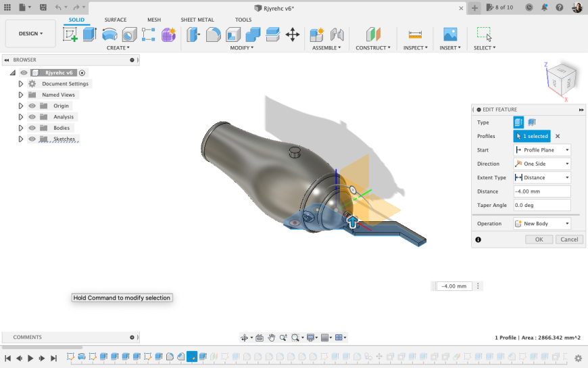The height and width of the screenshot is (368, 588).
Task: Switch to the TOOLS tab
Action: pos(243,20)
